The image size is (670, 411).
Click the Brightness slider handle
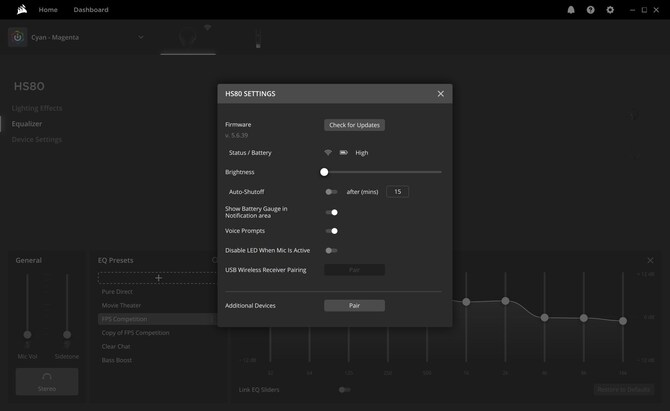[324, 172]
